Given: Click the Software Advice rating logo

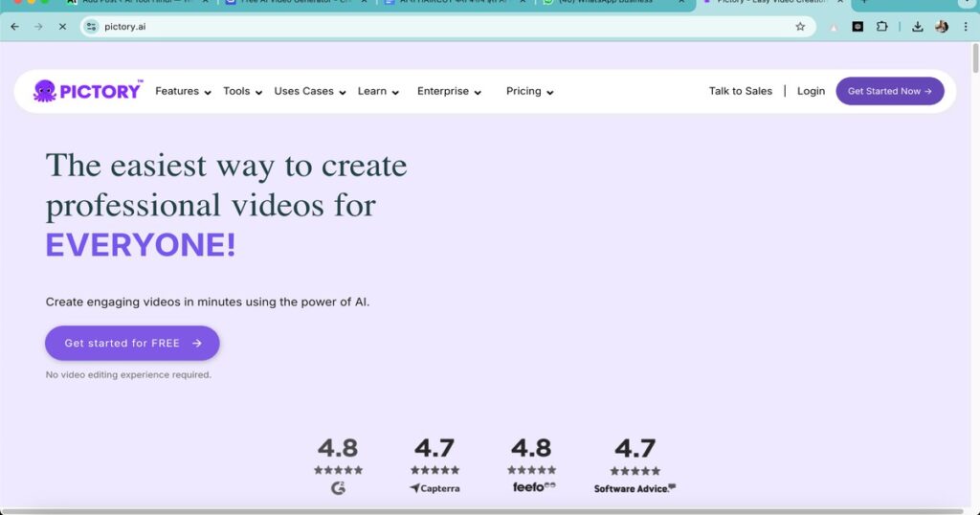Looking at the screenshot, I should click(x=635, y=488).
